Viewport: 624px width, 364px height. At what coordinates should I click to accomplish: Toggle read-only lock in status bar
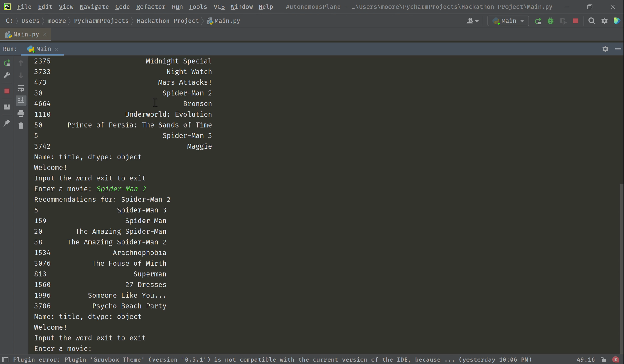(603, 360)
